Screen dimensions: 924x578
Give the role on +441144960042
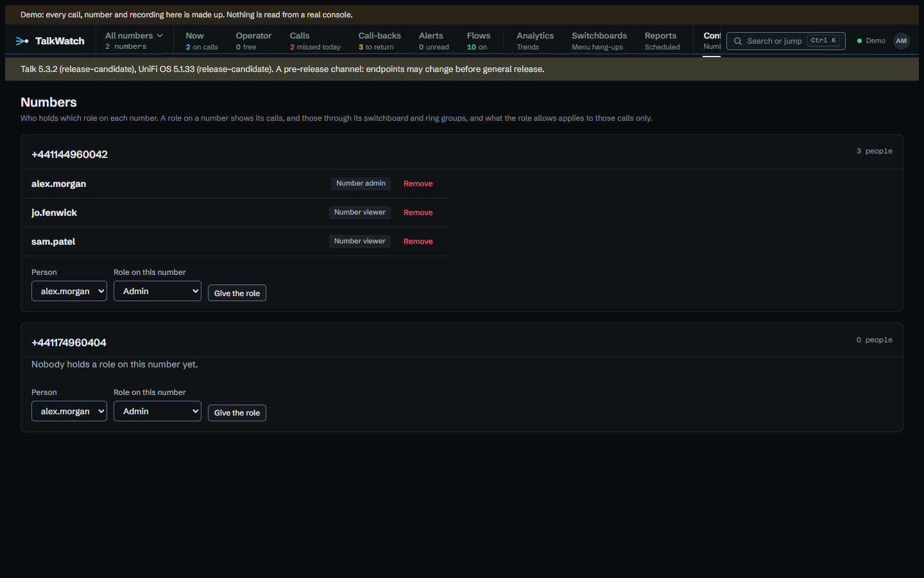coord(237,293)
